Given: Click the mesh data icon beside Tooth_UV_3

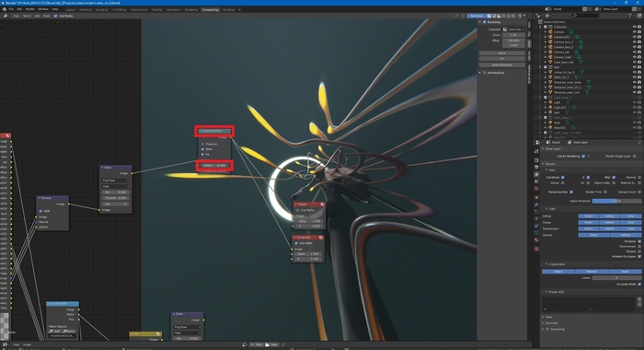Looking at the screenshot, I should (576, 77).
